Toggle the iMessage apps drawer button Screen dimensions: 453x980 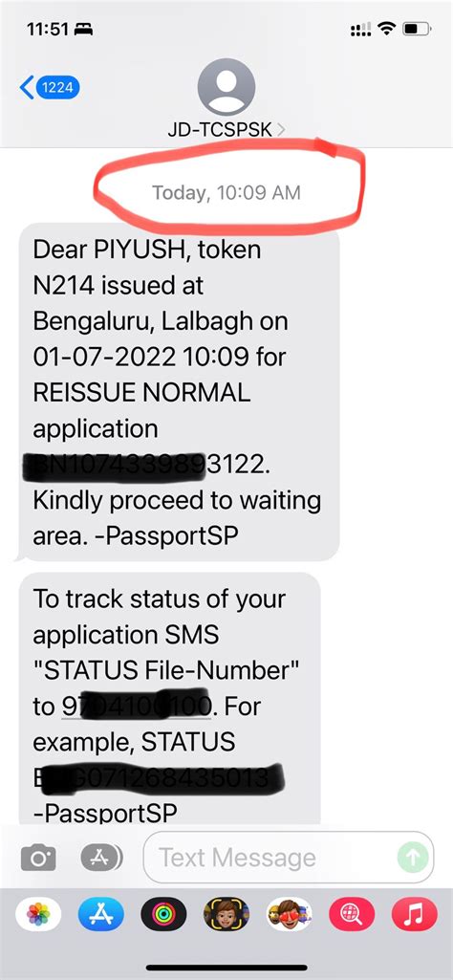(102, 858)
